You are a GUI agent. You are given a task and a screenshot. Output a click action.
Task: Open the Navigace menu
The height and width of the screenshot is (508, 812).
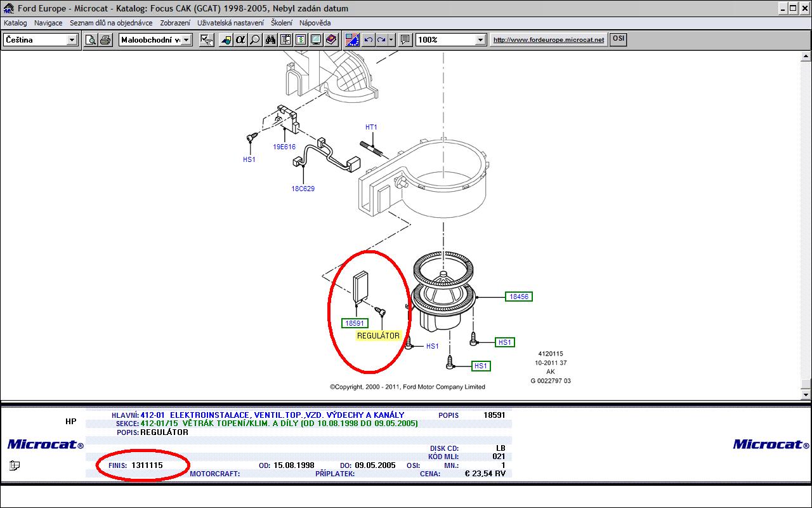pyautogui.click(x=48, y=23)
